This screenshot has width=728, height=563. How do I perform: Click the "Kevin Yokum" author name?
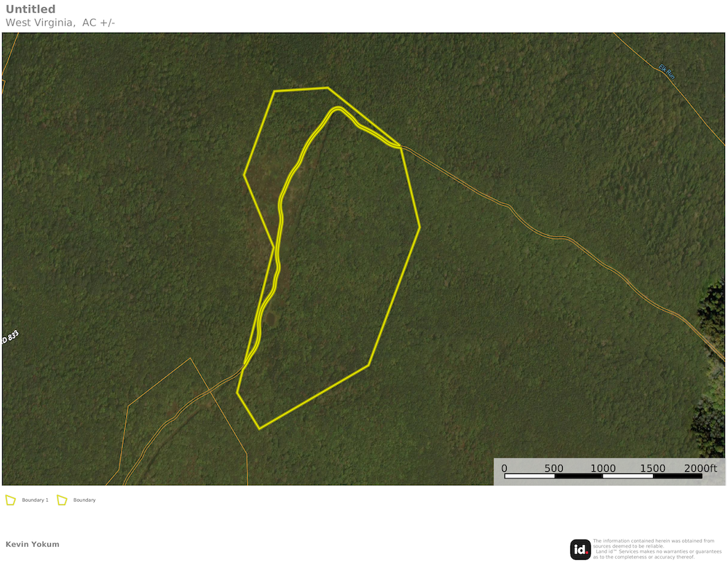[33, 544]
